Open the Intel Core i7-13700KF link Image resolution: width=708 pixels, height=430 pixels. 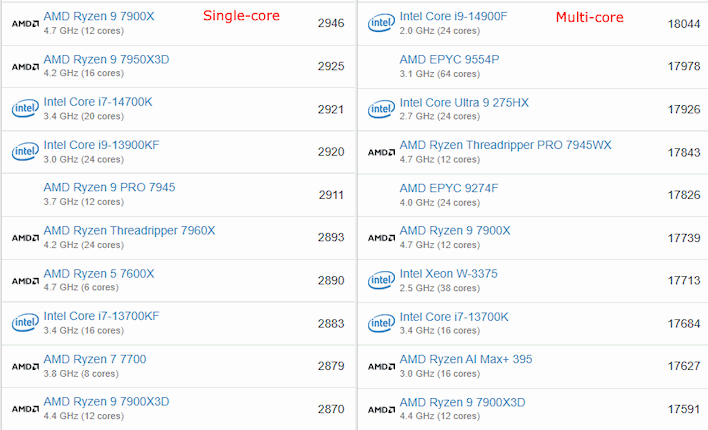point(101,316)
